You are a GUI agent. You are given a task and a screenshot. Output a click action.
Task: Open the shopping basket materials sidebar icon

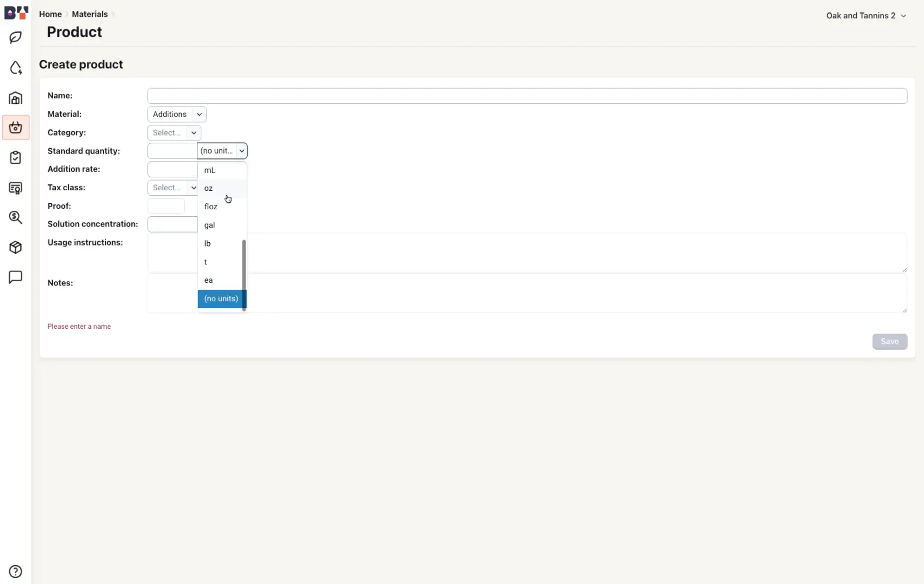click(16, 128)
